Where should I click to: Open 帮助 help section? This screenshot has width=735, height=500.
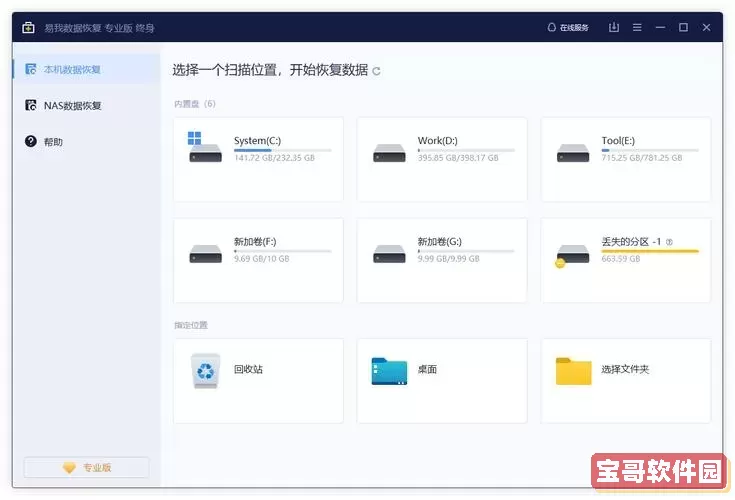[87, 142]
